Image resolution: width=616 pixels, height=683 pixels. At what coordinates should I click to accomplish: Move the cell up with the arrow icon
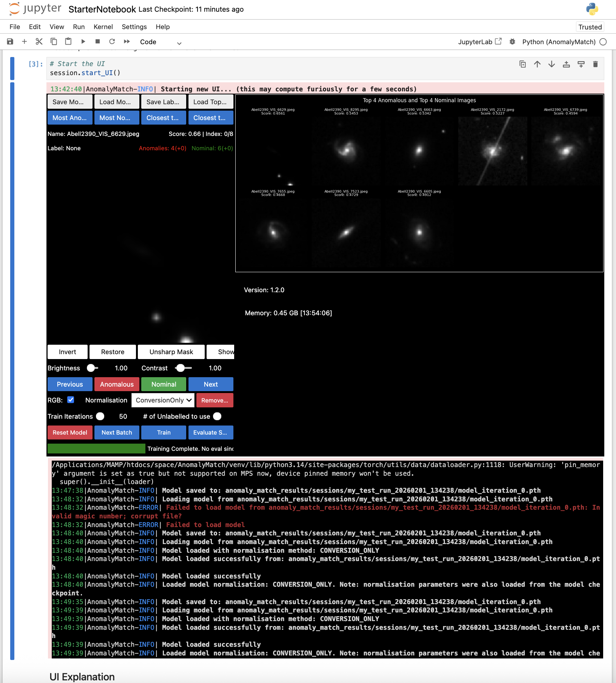tap(537, 64)
